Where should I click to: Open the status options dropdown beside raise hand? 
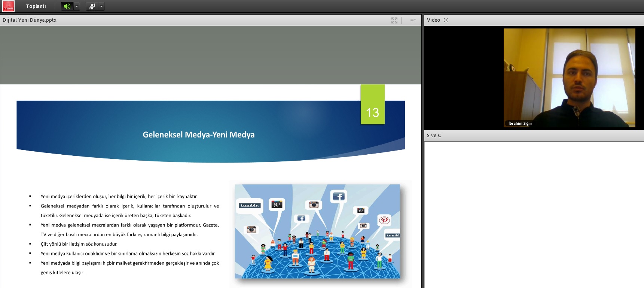click(x=101, y=6)
